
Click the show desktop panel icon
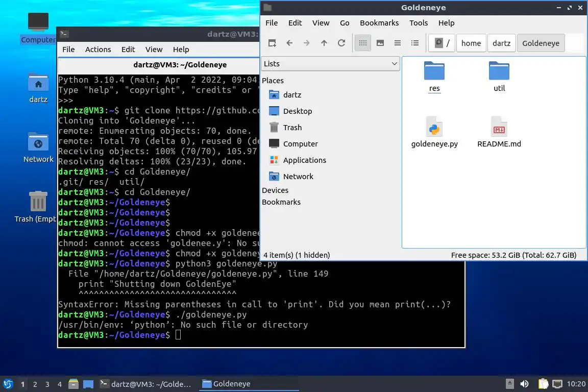[88, 384]
